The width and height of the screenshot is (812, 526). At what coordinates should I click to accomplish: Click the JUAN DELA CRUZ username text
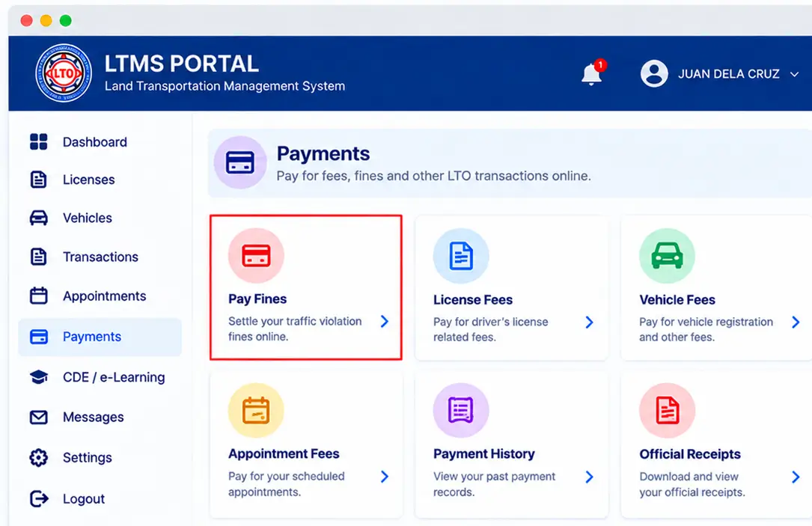729,74
